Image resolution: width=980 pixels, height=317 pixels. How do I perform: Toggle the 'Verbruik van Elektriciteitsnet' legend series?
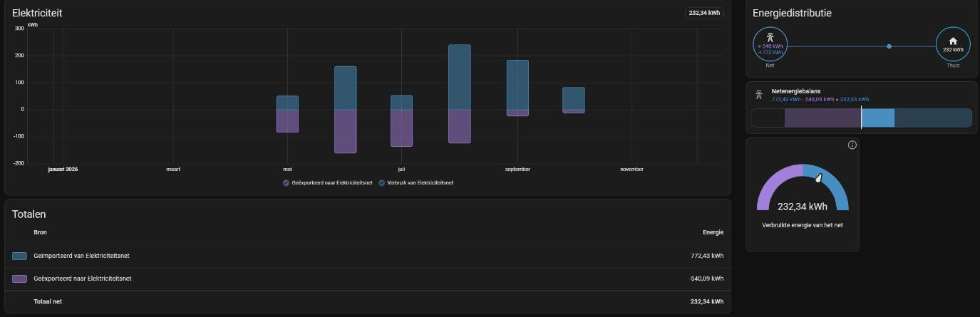tap(416, 182)
